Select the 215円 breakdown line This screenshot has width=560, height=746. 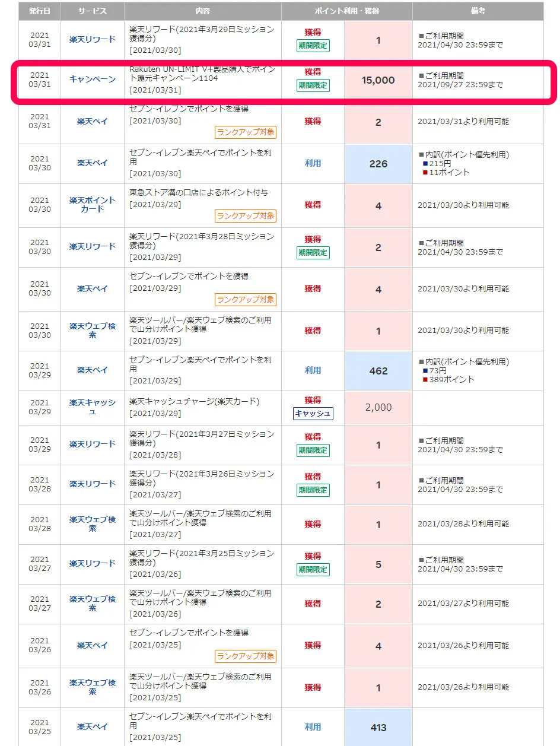pyautogui.click(x=437, y=163)
